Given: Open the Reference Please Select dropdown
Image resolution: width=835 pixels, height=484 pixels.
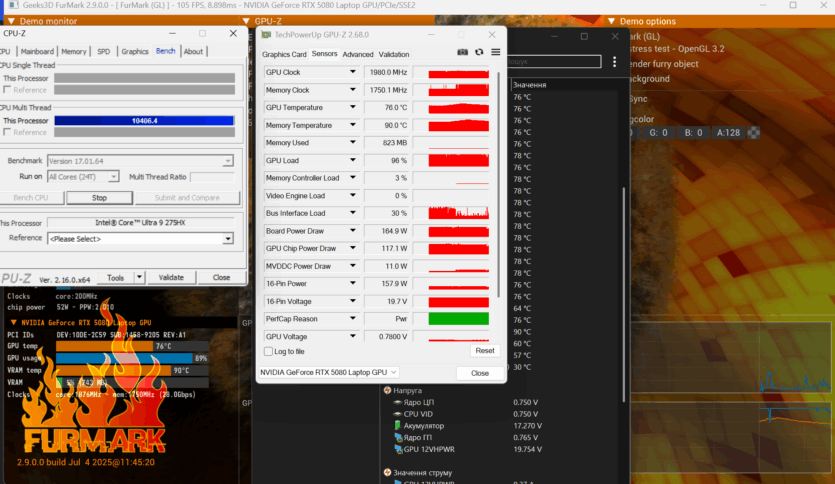Looking at the screenshot, I should coord(228,239).
